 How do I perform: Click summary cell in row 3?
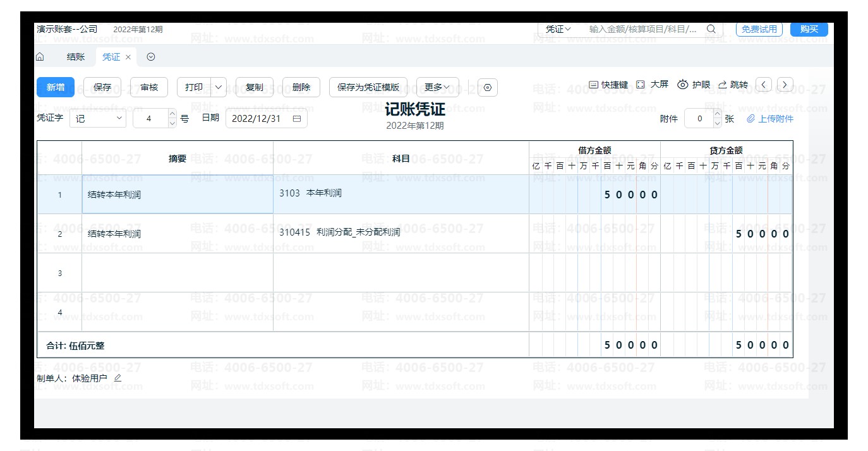point(178,273)
